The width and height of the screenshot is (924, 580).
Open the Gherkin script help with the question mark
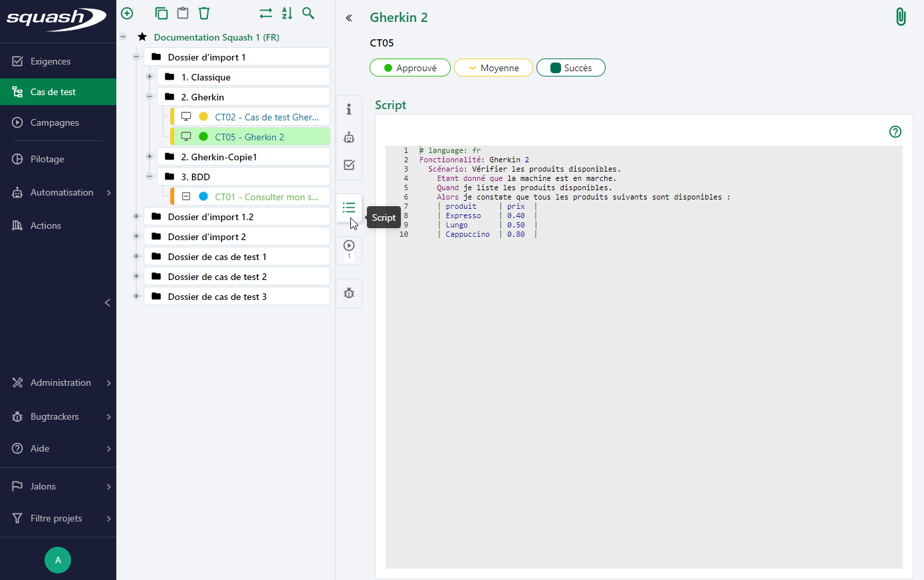(895, 132)
